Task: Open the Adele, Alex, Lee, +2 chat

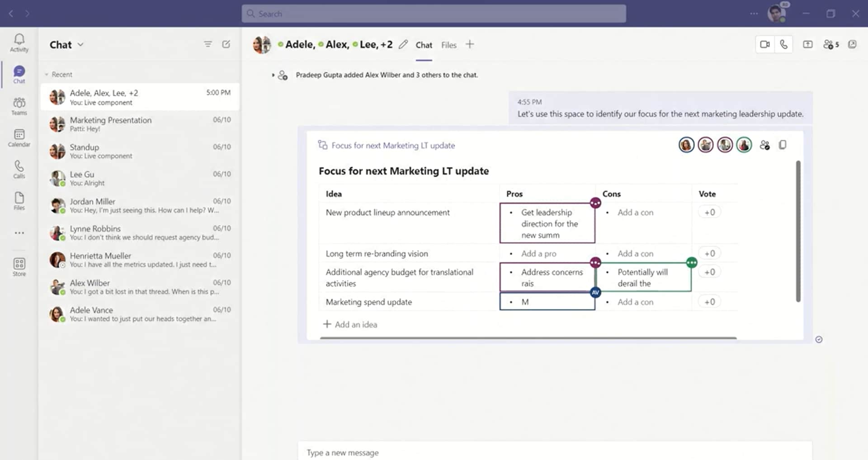Action: (x=140, y=97)
